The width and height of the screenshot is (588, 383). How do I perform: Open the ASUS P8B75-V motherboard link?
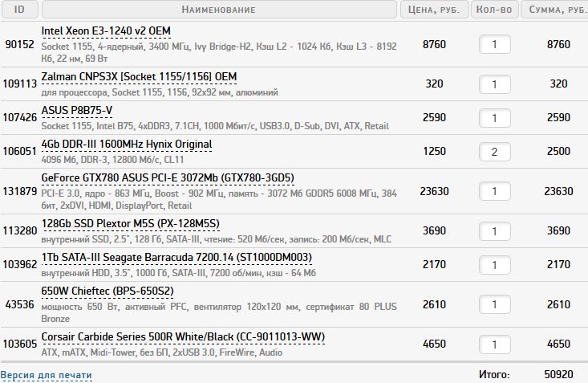click(x=76, y=110)
